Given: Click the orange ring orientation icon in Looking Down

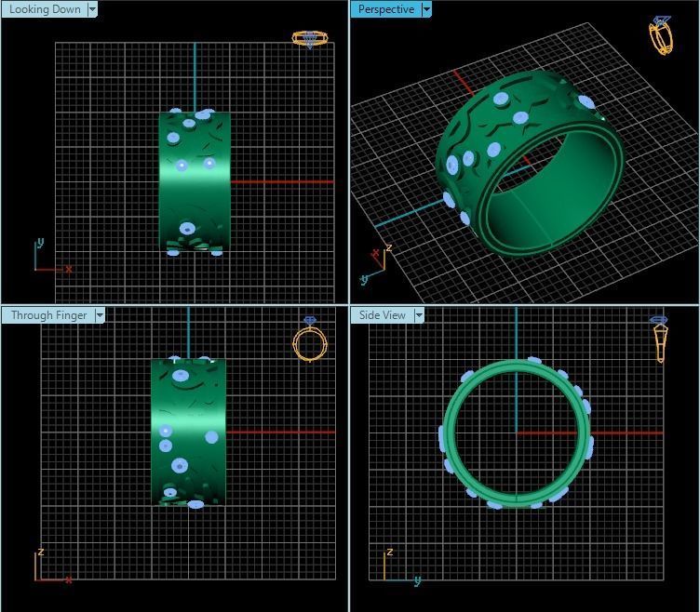Looking at the screenshot, I should point(310,39).
